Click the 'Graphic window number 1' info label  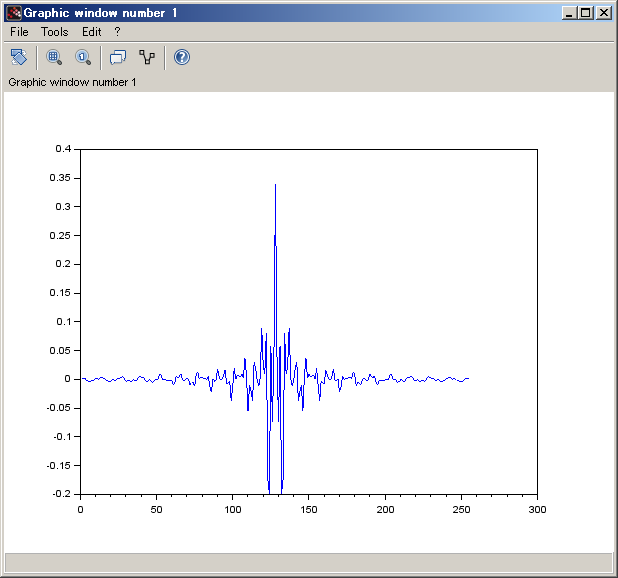coord(72,82)
